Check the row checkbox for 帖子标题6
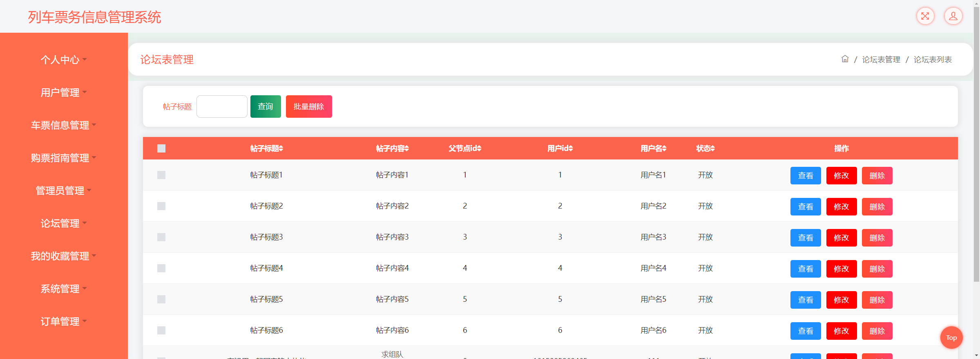Screen dimensions: 980x359 tap(161, 330)
